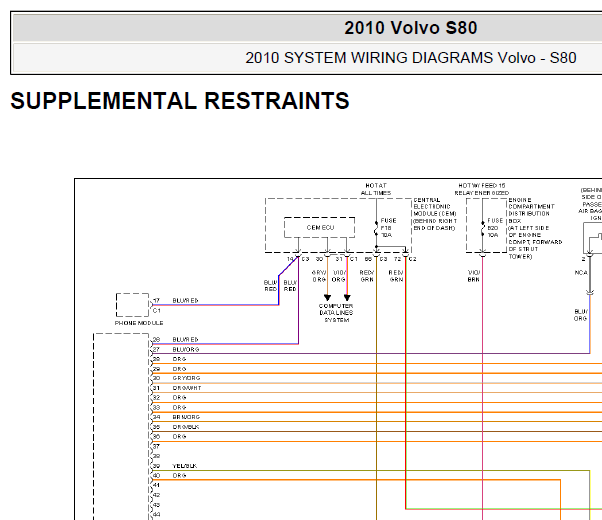The height and width of the screenshot is (520, 602).
Task: Click the 'C2' connector label beside pin 72
Action: coord(413,259)
